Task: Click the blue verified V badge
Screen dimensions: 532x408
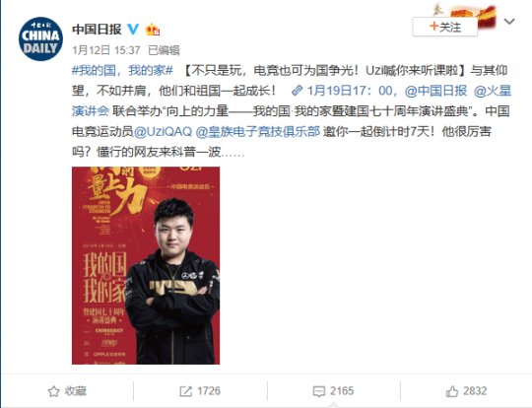Action: point(133,30)
